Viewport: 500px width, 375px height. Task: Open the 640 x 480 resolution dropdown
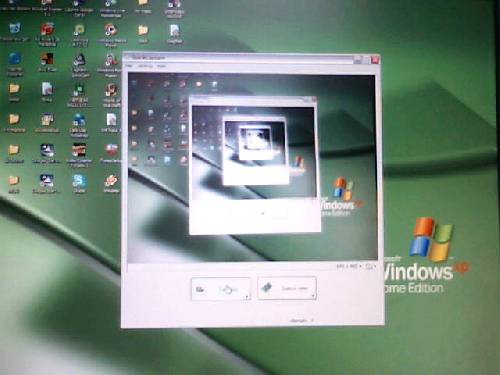[x=349, y=266]
